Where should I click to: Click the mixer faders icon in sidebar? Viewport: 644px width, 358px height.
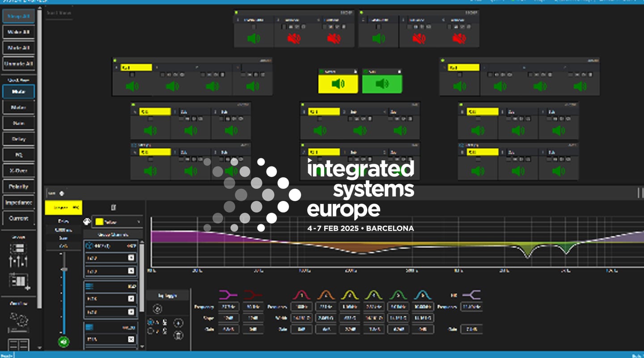[18, 261]
